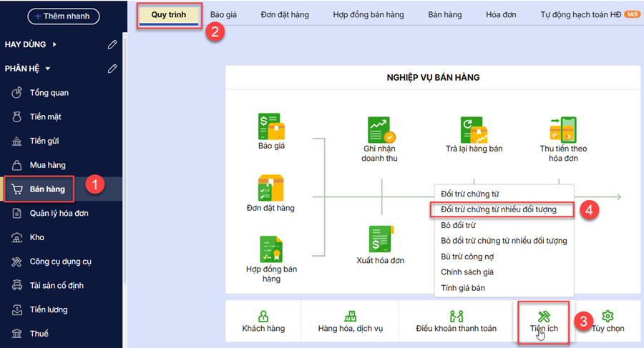Open the Tùy chọn gear icon

(608, 316)
